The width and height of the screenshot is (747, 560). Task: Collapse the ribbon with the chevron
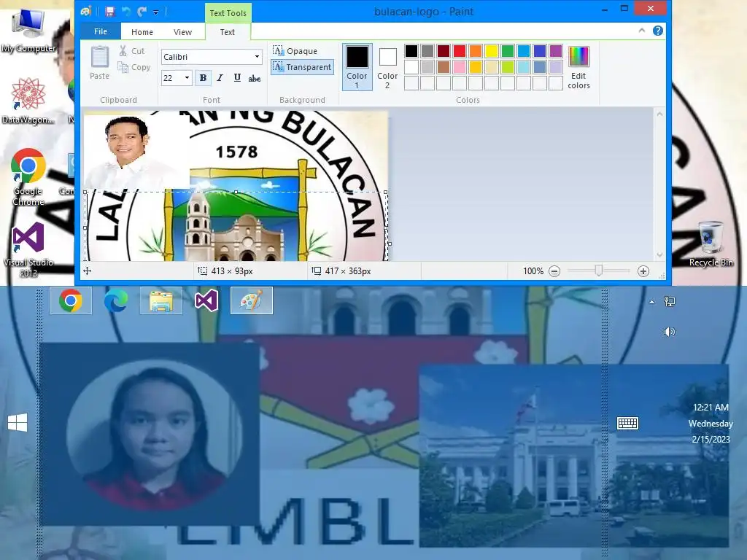coord(642,31)
